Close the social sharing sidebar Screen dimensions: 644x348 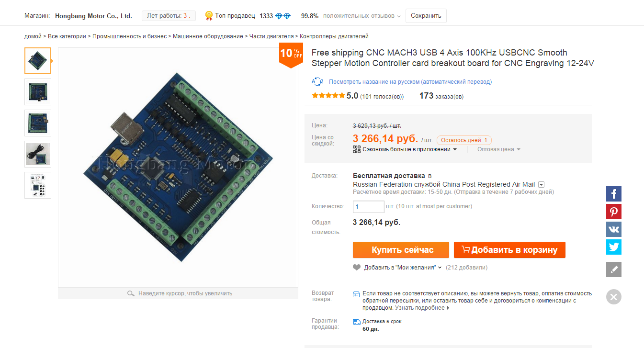pyautogui.click(x=613, y=297)
